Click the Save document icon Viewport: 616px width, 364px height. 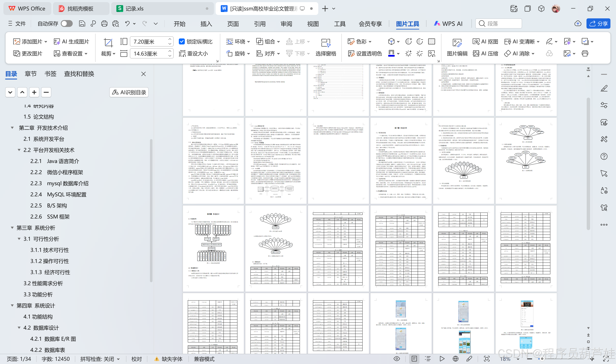coord(82,23)
